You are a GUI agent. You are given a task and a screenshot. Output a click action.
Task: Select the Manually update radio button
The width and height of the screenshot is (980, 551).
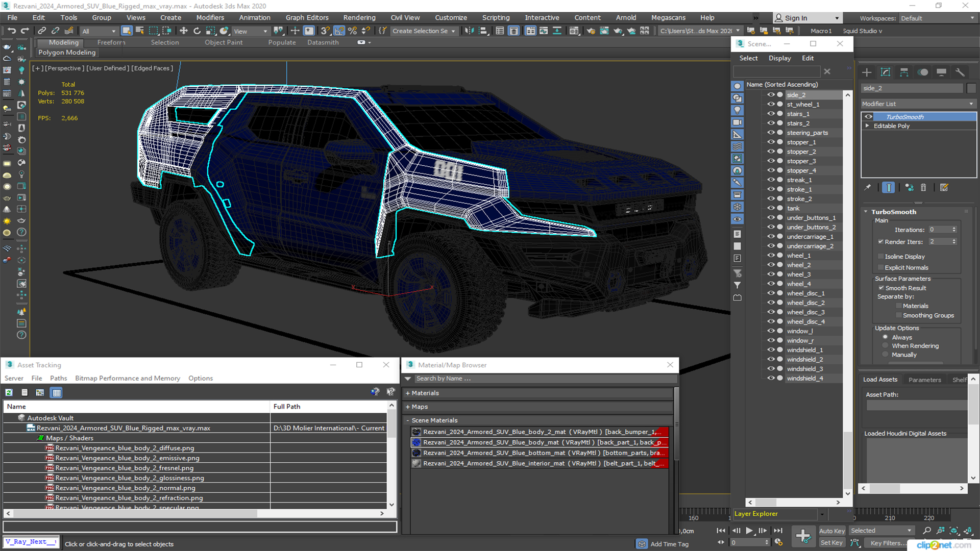point(885,355)
